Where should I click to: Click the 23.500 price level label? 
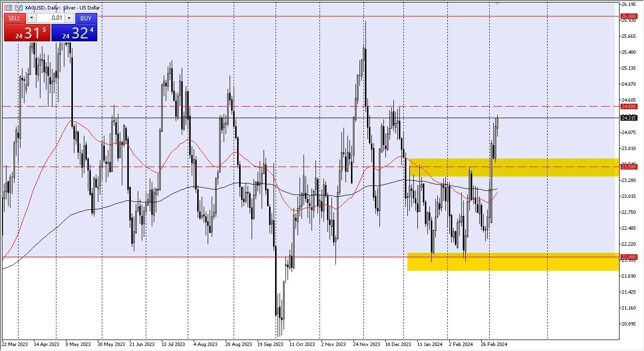(x=628, y=167)
